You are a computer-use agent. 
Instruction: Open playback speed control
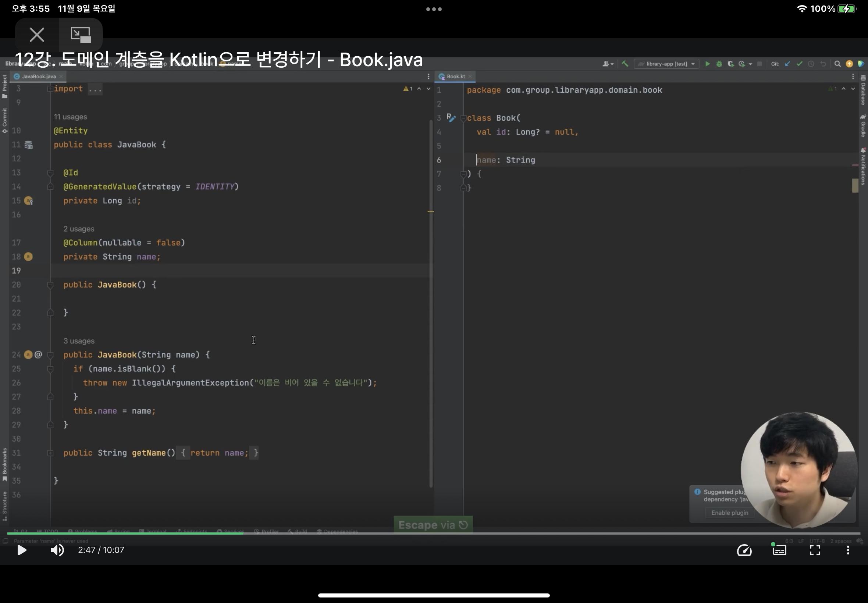click(744, 550)
